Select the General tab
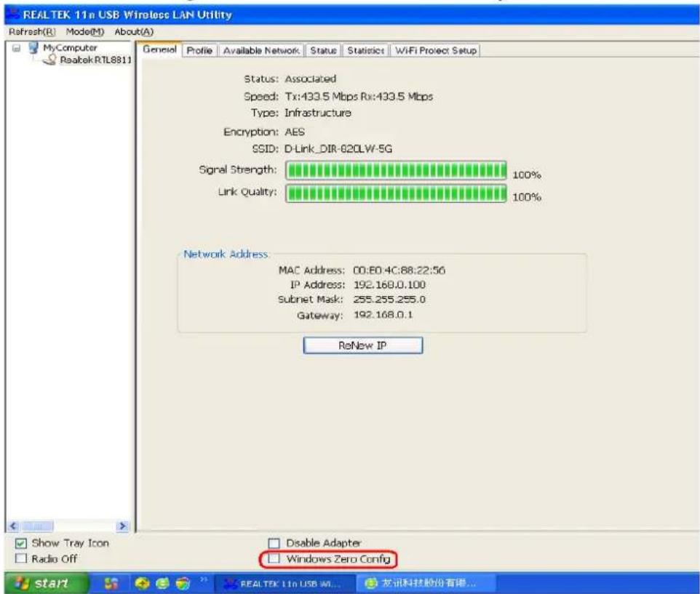The height and width of the screenshot is (594, 700). pos(159,49)
